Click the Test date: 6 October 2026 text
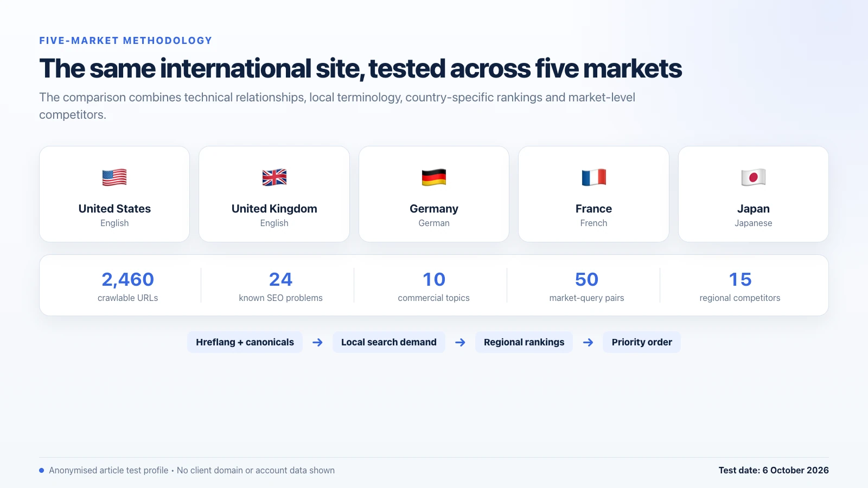The height and width of the screenshot is (488, 868). [x=774, y=471]
